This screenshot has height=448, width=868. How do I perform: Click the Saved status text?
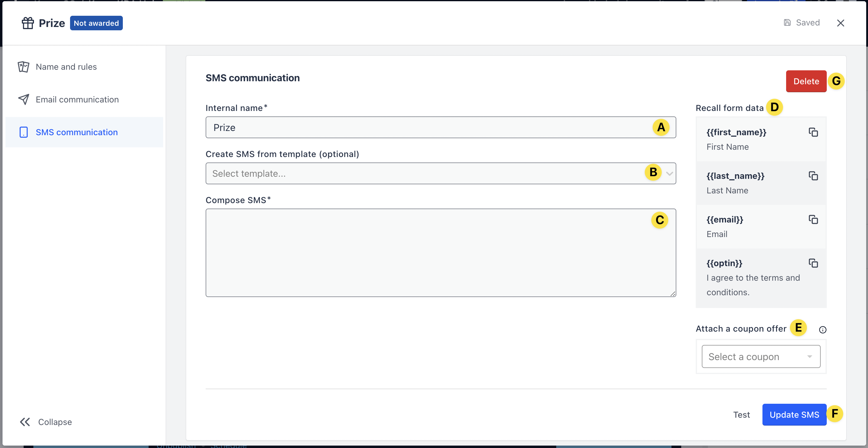808,22
